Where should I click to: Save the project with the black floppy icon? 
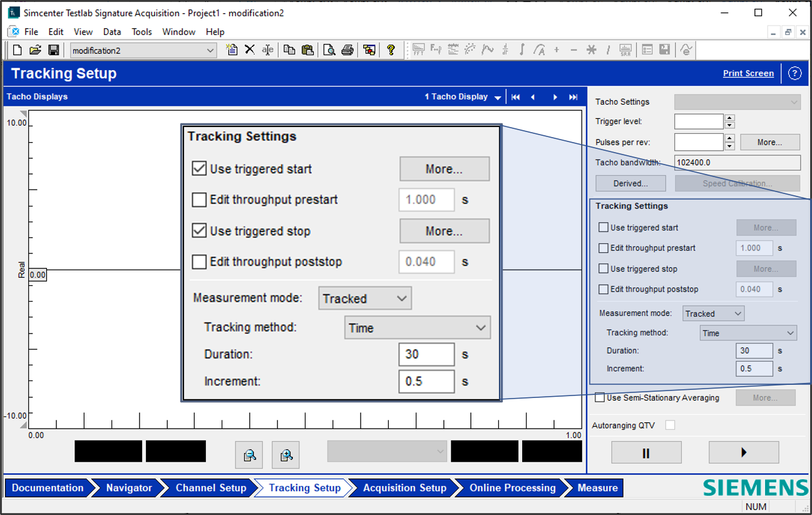54,50
